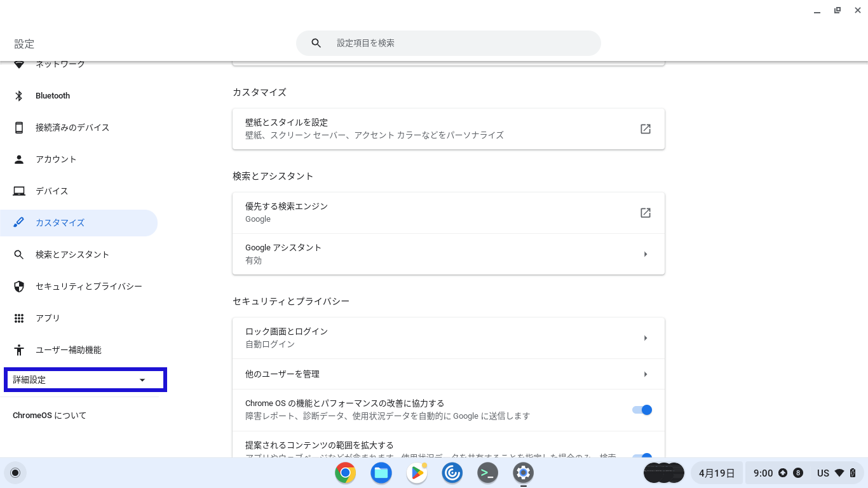Open external link for 壁紙とスタイルを設定
This screenshot has height=488, width=868.
[x=645, y=129]
